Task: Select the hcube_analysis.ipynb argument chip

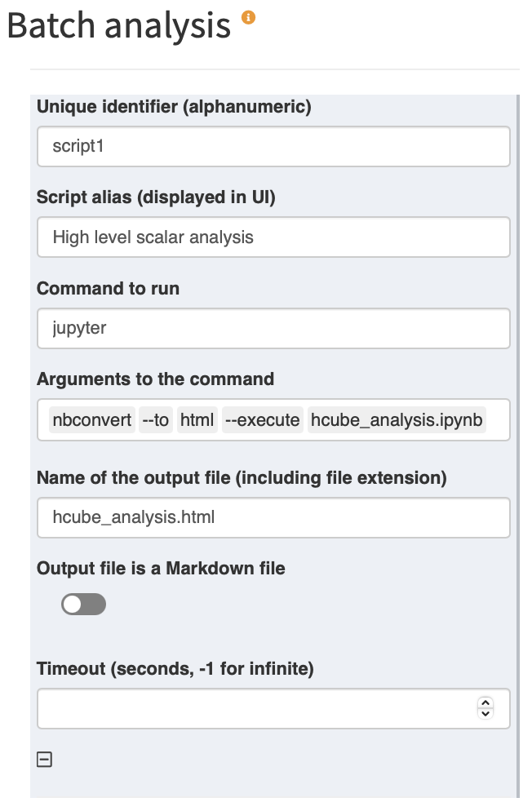Action: pyautogui.click(x=396, y=419)
